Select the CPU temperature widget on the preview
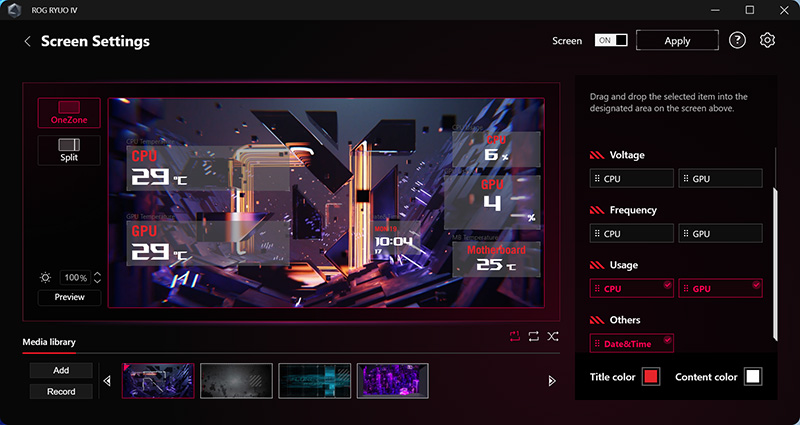The width and height of the screenshot is (800, 425). pyautogui.click(x=208, y=168)
